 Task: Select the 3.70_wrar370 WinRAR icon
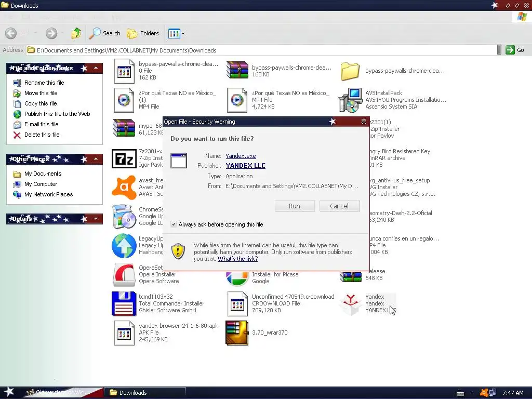pyautogui.click(x=237, y=333)
